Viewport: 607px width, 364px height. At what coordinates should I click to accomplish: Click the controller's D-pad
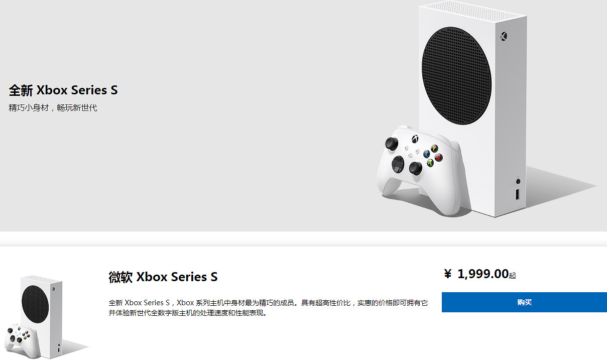pos(397,165)
